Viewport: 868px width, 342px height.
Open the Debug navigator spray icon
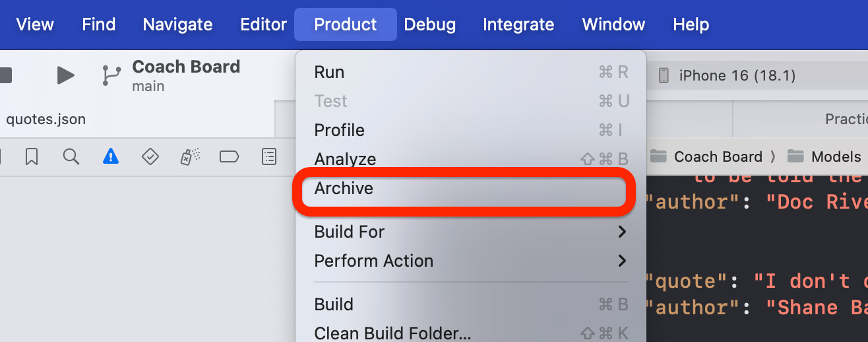190,156
